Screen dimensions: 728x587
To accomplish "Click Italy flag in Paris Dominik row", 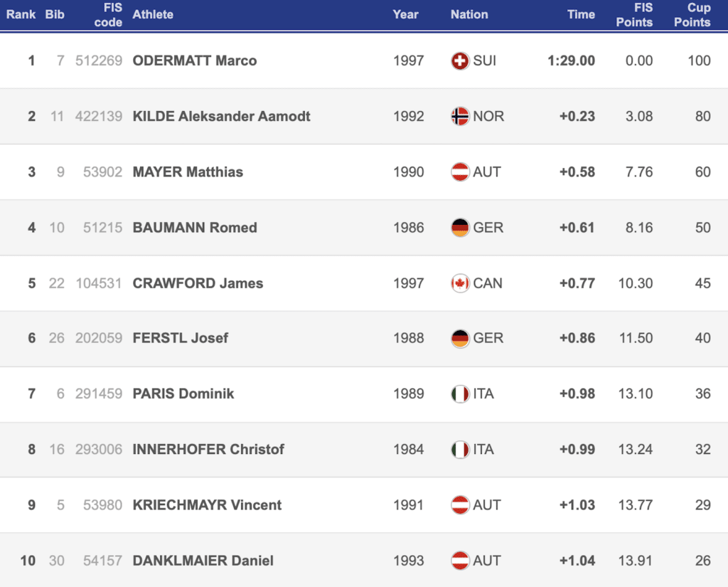I will (460, 393).
